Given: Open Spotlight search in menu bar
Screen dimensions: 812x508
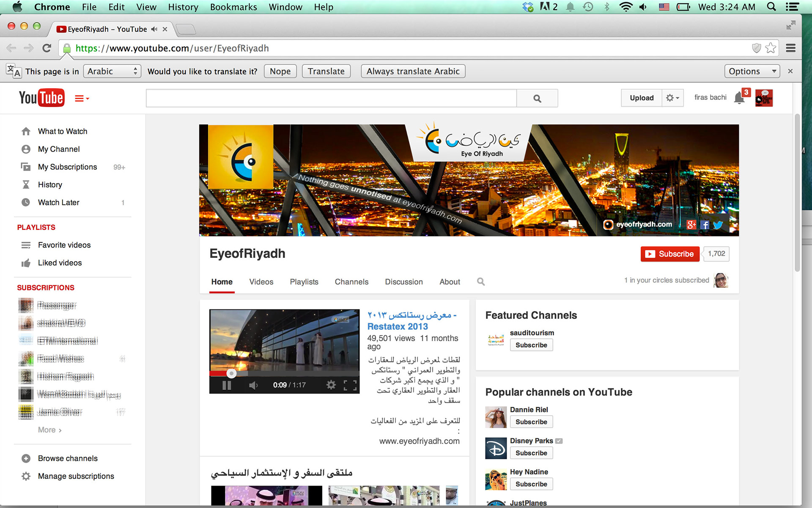Looking at the screenshot, I should (771, 7).
